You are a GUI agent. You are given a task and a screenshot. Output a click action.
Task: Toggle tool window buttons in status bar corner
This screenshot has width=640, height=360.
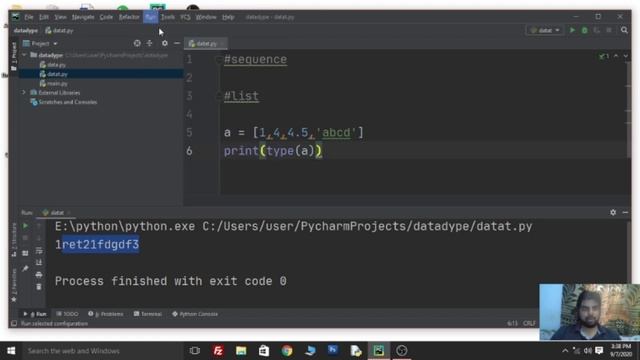pyautogui.click(x=14, y=324)
